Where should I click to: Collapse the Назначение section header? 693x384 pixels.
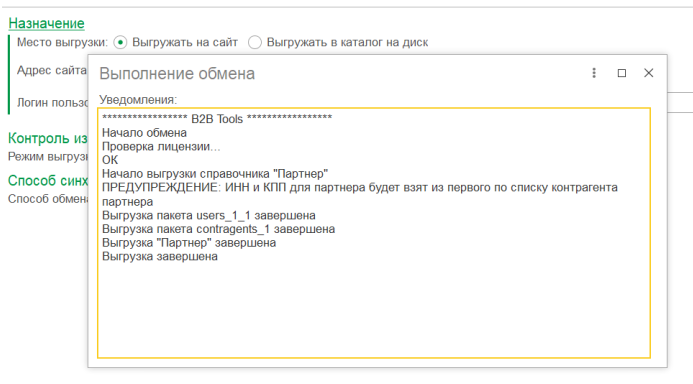46,23
